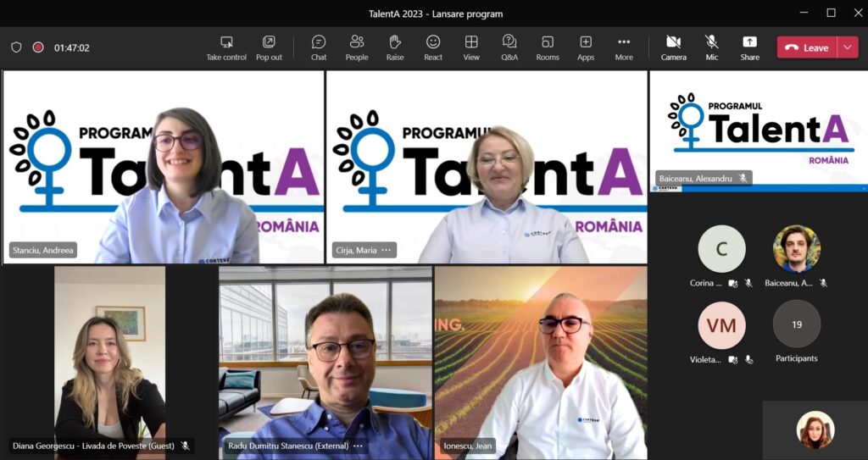Select Cirja, Maria video tile
This screenshot has width=868, height=460.
487,167
